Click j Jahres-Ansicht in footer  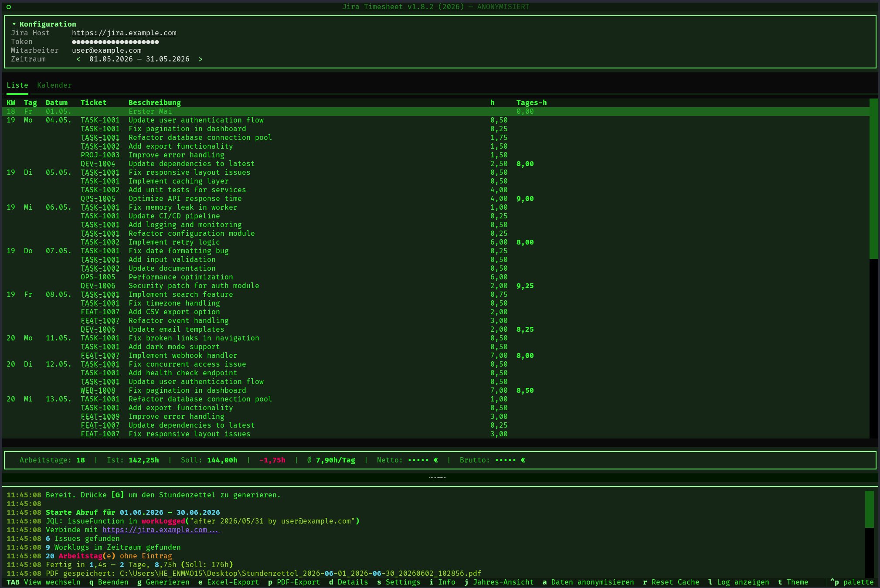pyautogui.click(x=499, y=582)
